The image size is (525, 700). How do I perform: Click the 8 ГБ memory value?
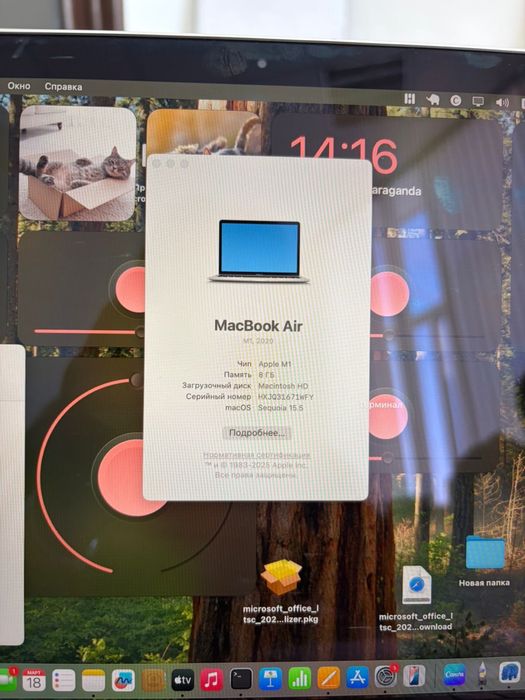tap(266, 375)
